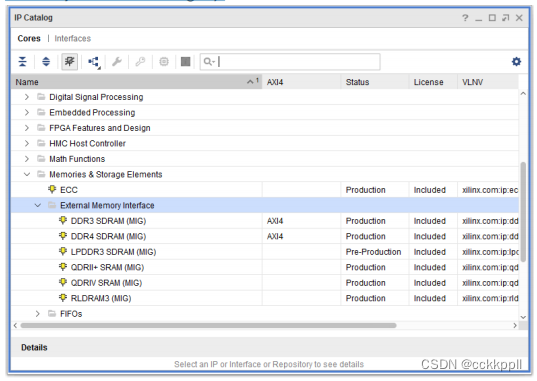Expand HMC Host Controller folder
Screen dimensions: 537x381
click(x=27, y=143)
